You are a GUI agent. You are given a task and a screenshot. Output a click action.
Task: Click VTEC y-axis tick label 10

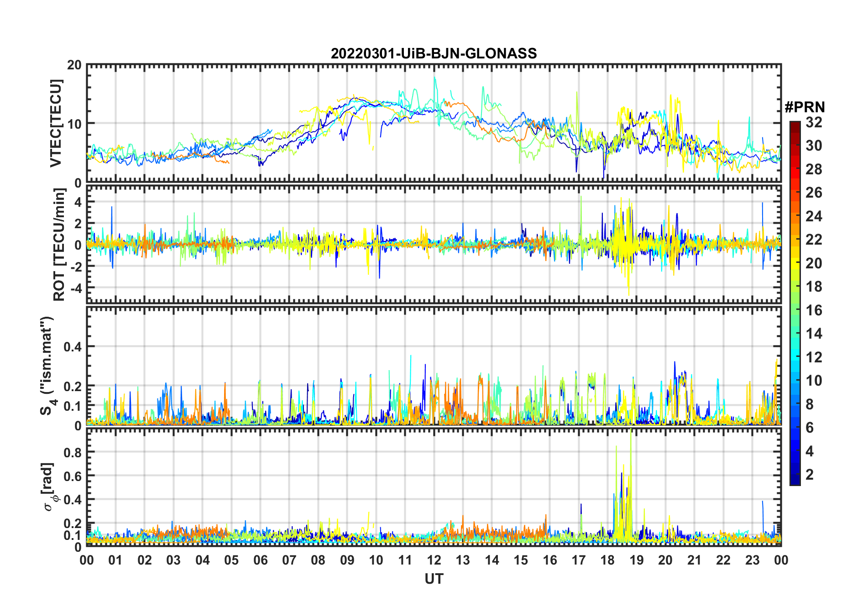(74, 124)
